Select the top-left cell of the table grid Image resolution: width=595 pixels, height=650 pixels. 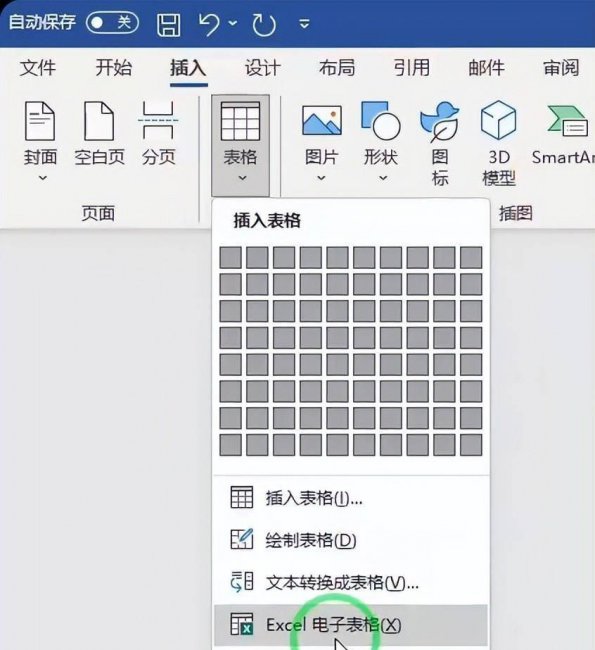(231, 257)
